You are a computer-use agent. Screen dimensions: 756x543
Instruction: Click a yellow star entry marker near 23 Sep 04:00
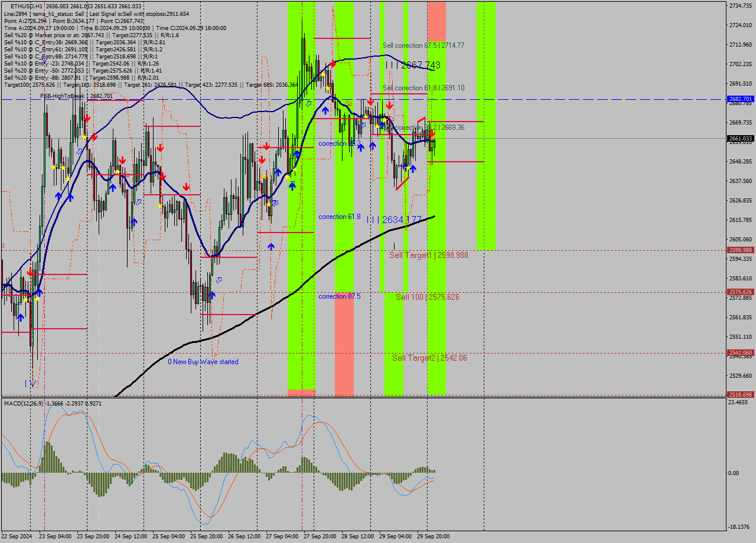pos(54,168)
